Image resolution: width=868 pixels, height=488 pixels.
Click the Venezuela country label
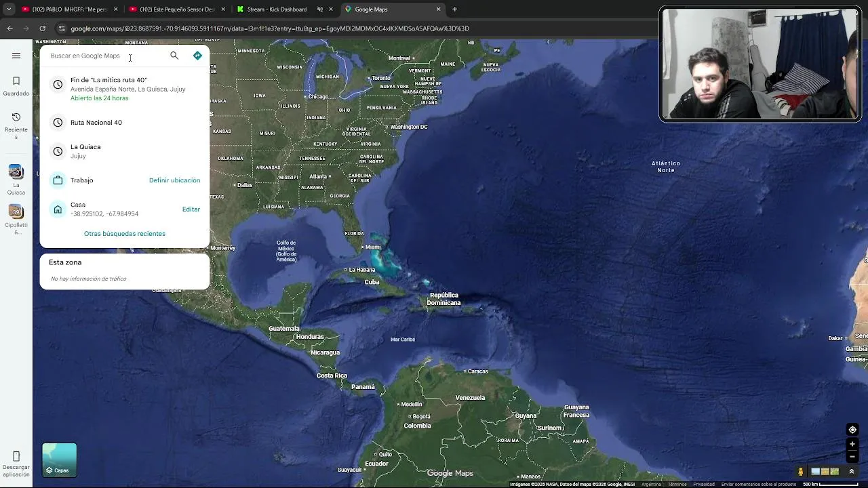[470, 398]
